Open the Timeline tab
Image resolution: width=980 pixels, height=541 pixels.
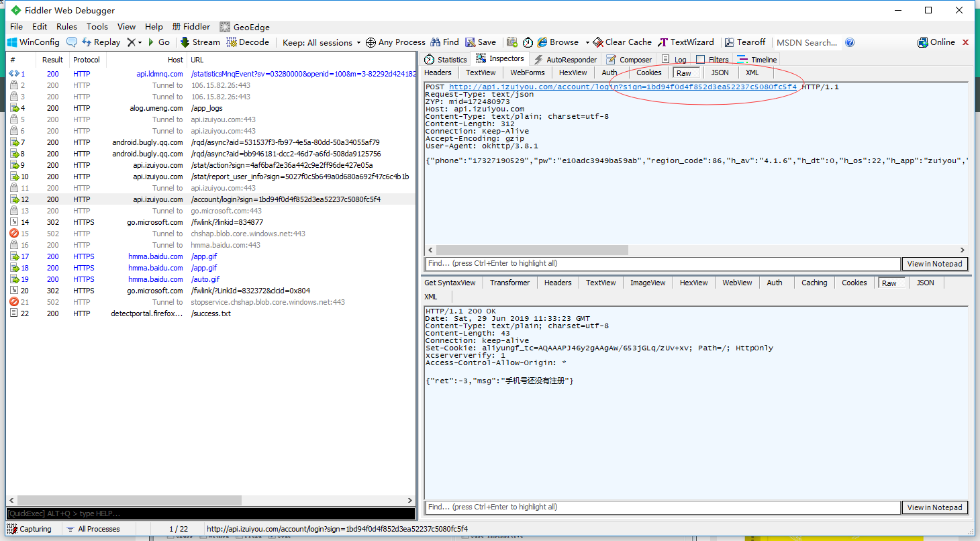tap(756, 60)
